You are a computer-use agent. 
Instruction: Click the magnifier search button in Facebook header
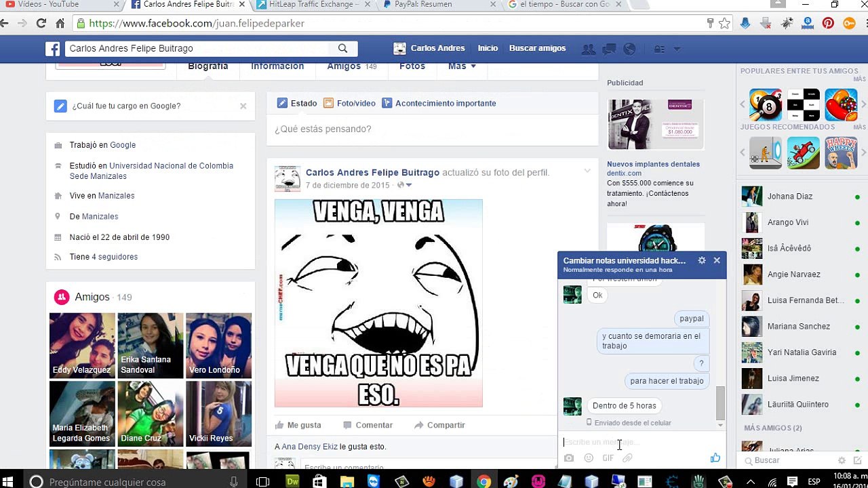click(x=342, y=49)
